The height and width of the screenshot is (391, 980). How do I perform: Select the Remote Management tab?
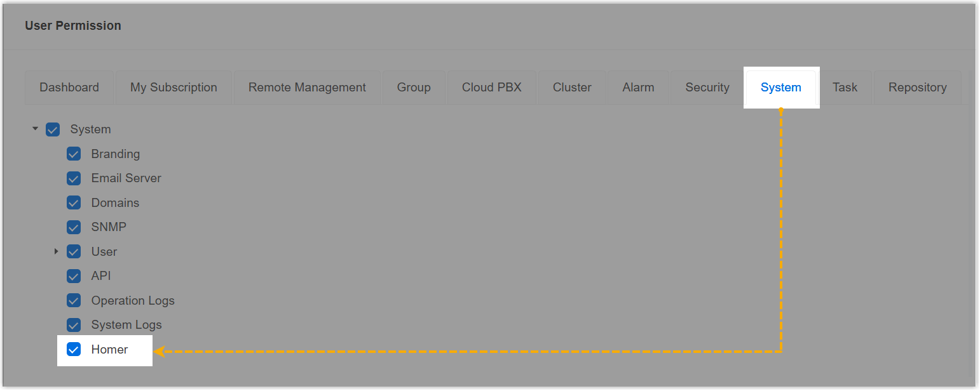307,88
